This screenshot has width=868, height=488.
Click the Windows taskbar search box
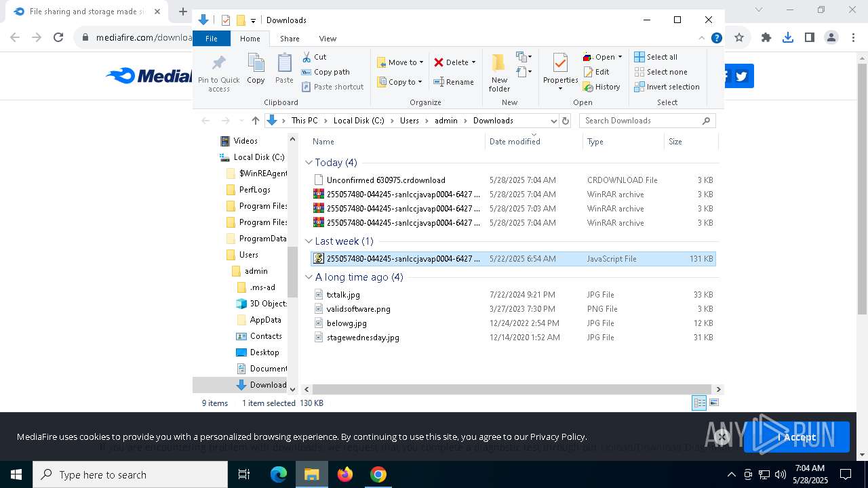click(130, 474)
